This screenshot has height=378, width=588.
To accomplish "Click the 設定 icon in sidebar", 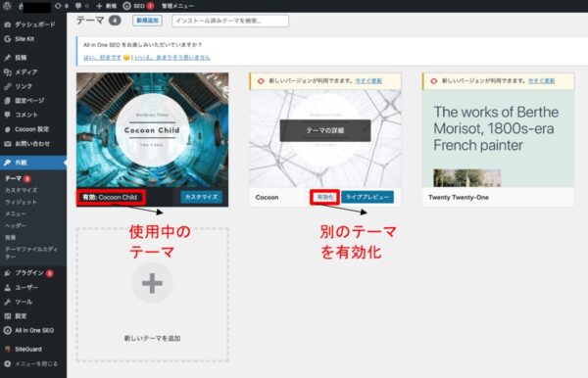I will pyautogui.click(x=8, y=316).
